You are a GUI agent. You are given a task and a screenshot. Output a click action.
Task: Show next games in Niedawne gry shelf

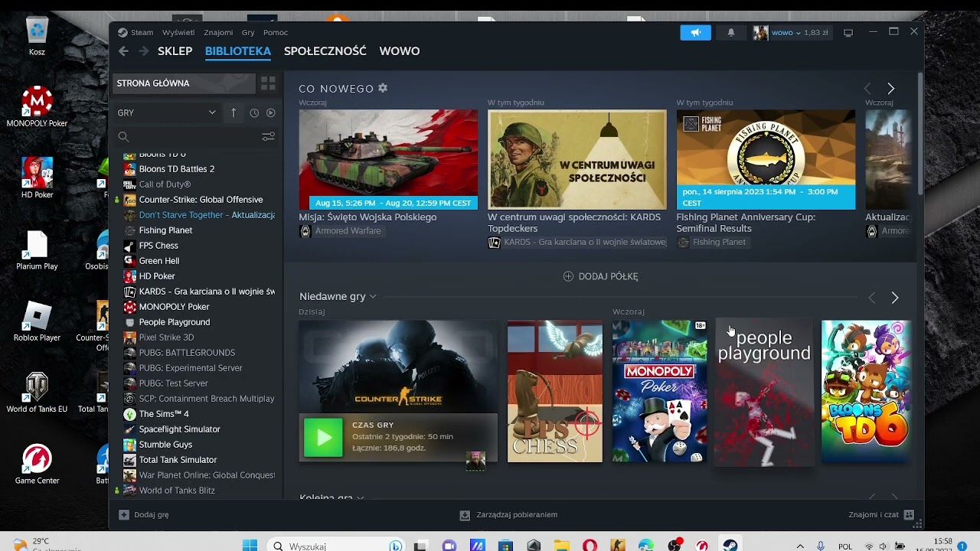[894, 298]
